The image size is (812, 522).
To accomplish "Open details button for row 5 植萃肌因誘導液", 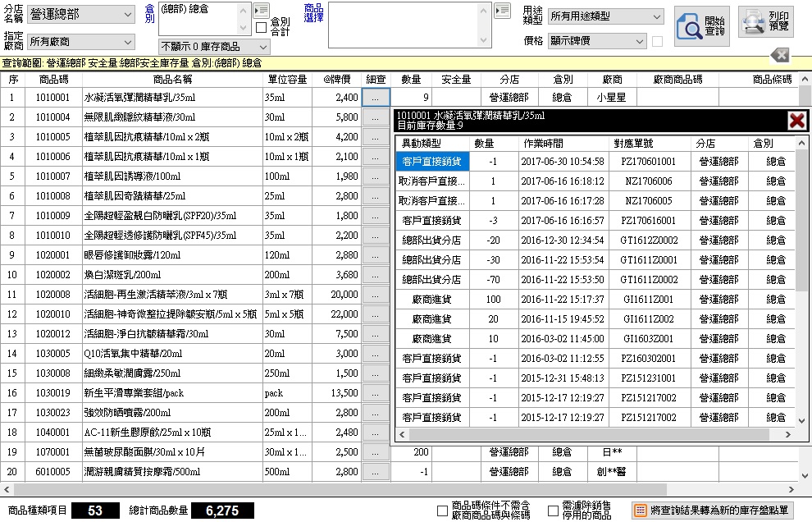I will point(375,176).
